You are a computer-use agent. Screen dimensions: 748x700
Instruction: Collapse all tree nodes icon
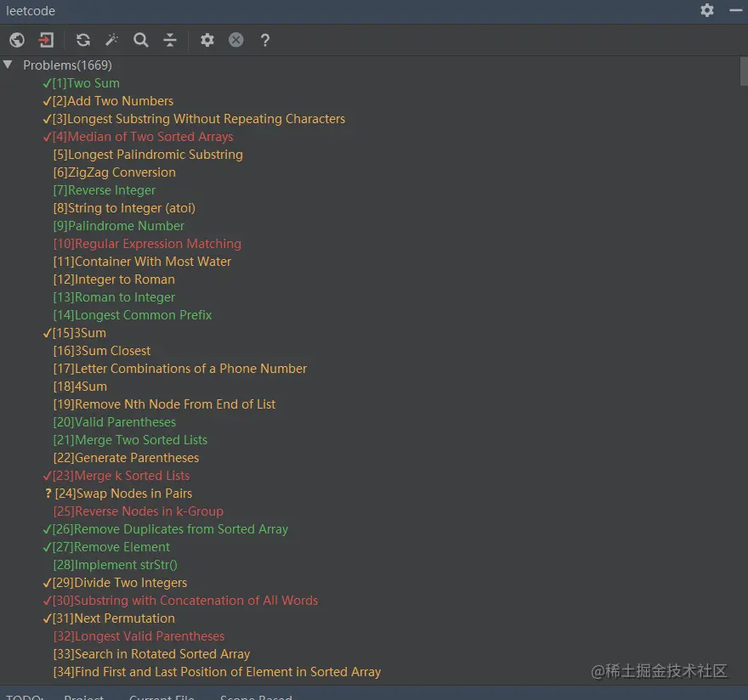pyautogui.click(x=170, y=40)
